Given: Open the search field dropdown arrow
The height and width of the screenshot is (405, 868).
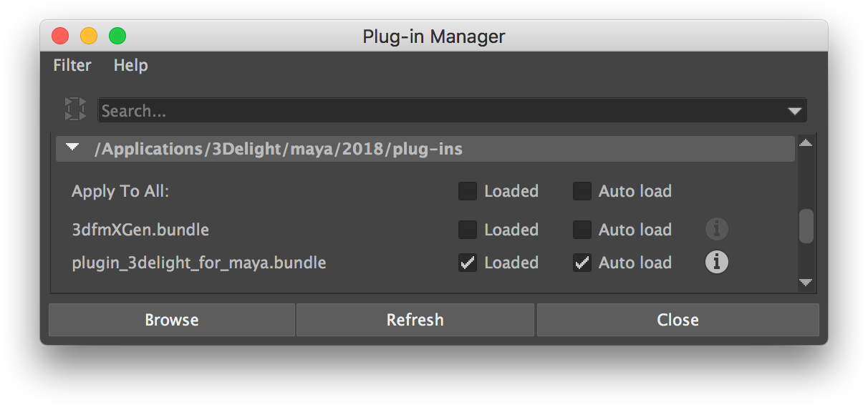Looking at the screenshot, I should (794, 111).
